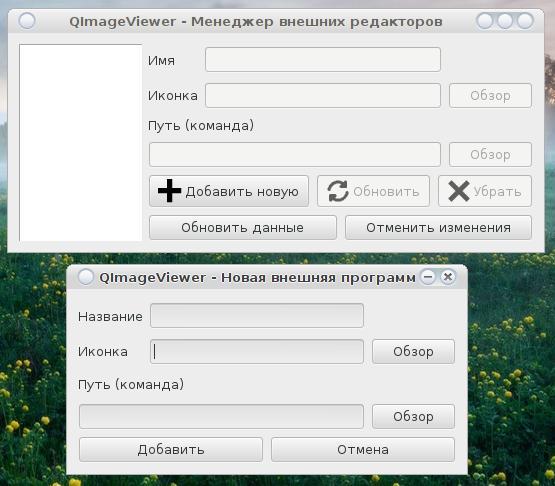555x486 pixels.
Task: Click the Обзор button beside the manager's path field
Action: click(x=490, y=154)
